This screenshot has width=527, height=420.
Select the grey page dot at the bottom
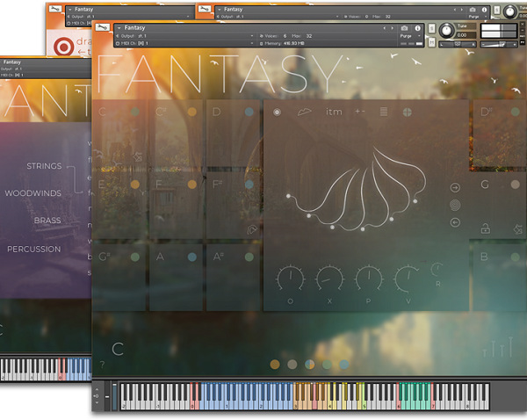point(292,365)
